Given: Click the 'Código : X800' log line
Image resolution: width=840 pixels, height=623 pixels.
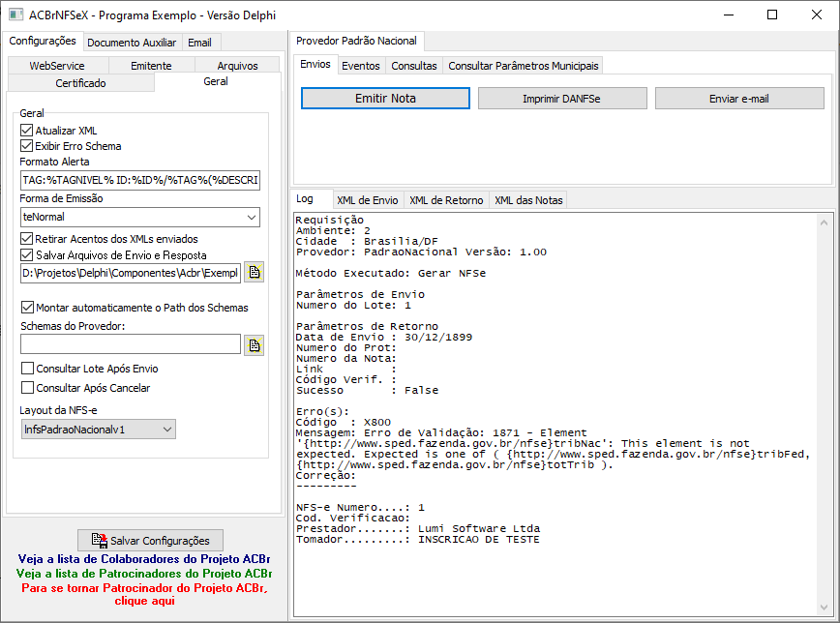Looking at the screenshot, I should (344, 422).
